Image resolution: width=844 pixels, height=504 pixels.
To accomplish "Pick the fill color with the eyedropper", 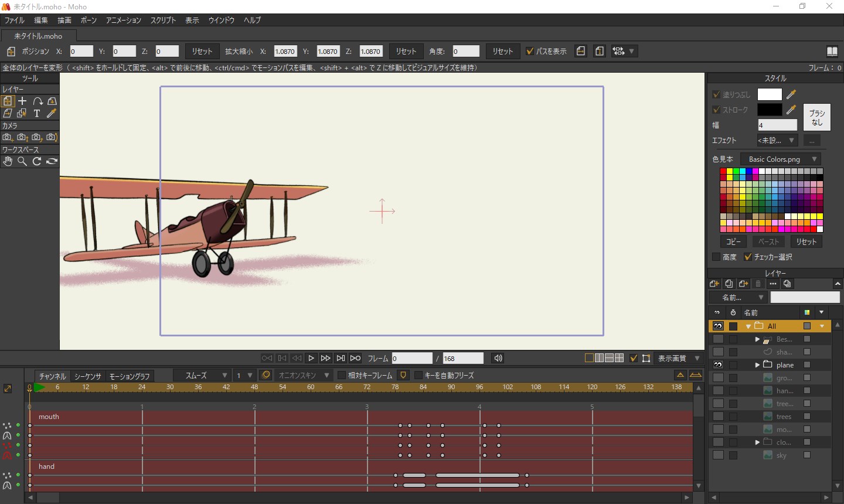I will coord(791,94).
